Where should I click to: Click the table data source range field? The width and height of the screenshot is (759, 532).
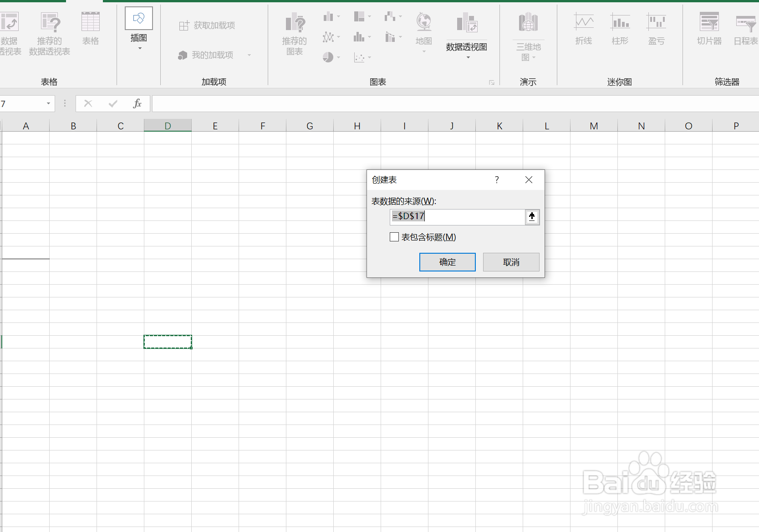pyautogui.click(x=458, y=216)
